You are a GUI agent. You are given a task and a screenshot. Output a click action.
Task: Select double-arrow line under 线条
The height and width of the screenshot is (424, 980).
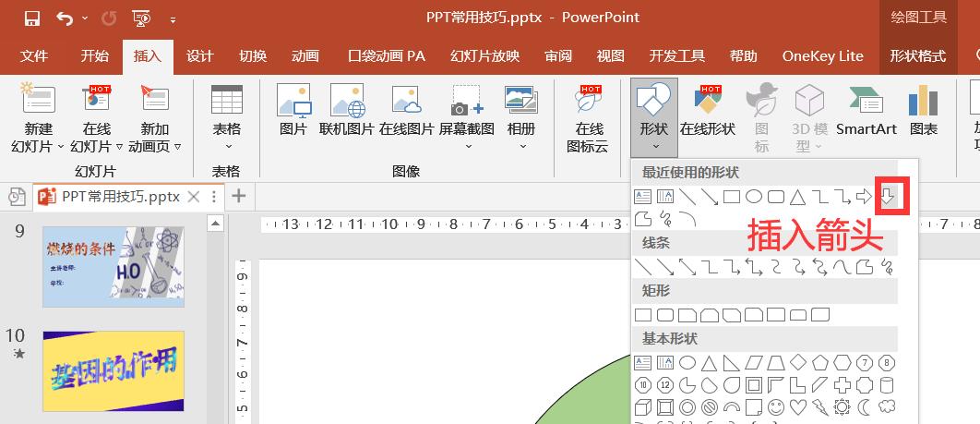tap(687, 268)
